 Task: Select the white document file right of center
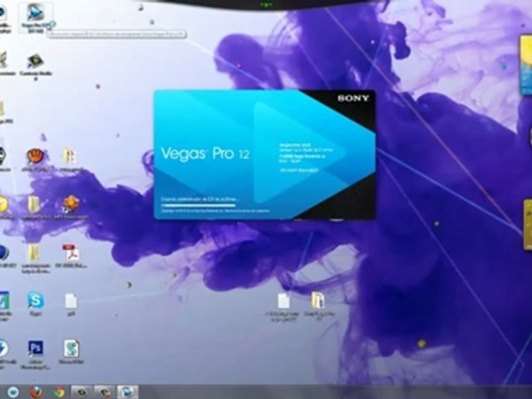[x=283, y=306]
